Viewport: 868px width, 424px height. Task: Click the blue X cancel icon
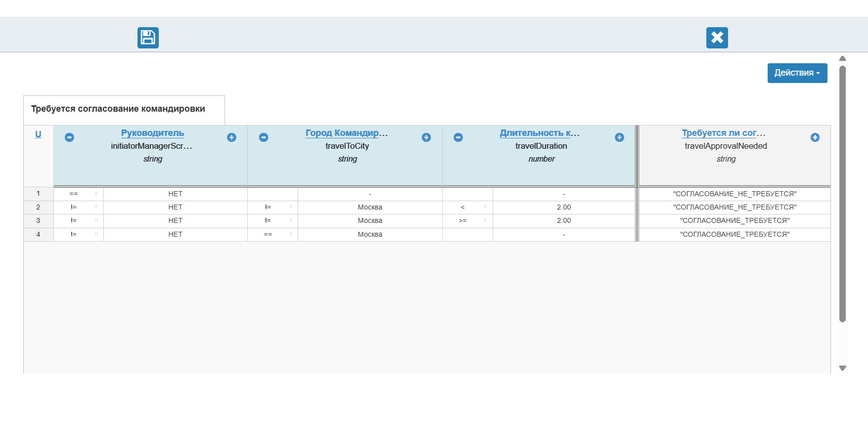[717, 38]
